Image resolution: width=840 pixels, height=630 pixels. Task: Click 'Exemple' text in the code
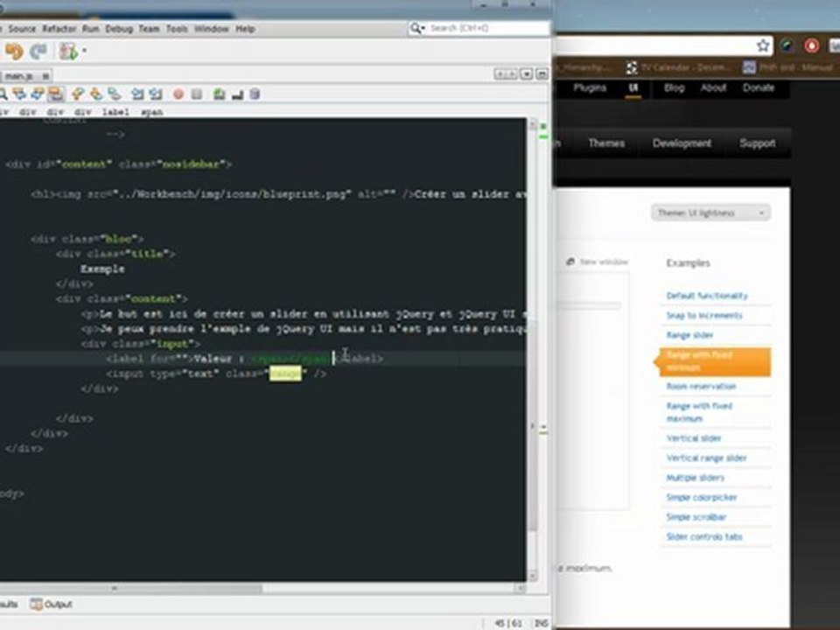pyautogui.click(x=102, y=269)
